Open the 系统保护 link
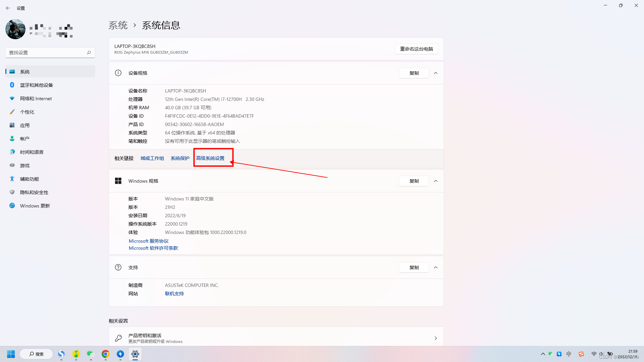Screen dimensions: 644x362 pyautogui.click(x=180, y=158)
